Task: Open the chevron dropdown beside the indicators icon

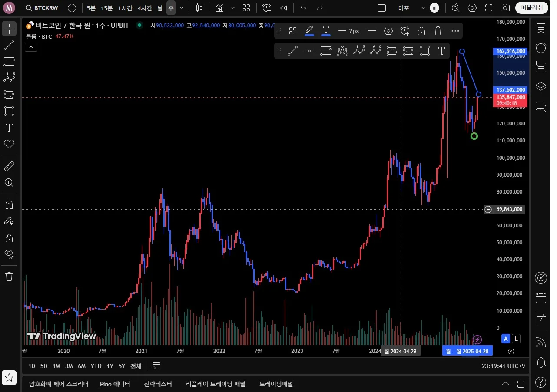Action: 233,8
